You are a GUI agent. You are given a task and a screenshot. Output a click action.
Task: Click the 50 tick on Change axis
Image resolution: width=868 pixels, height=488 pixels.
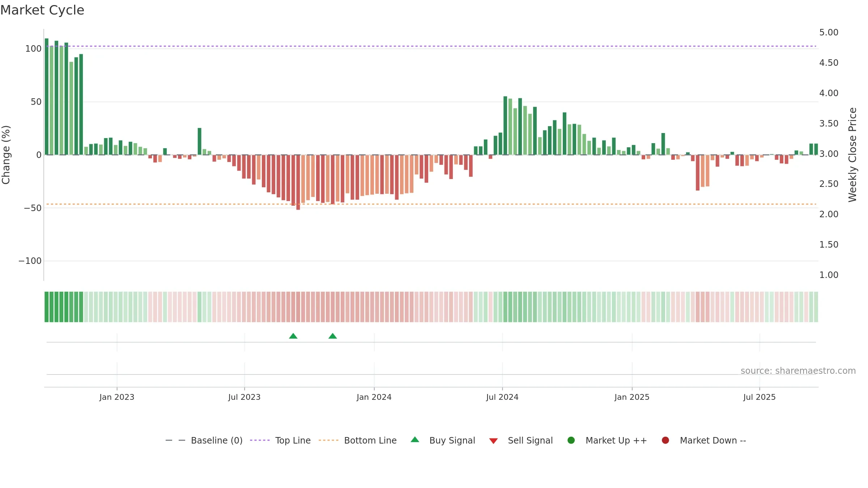pos(36,102)
